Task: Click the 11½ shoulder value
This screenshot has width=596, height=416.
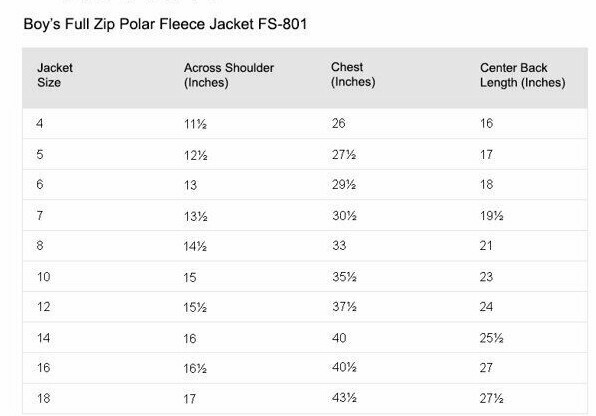Action: tap(195, 124)
